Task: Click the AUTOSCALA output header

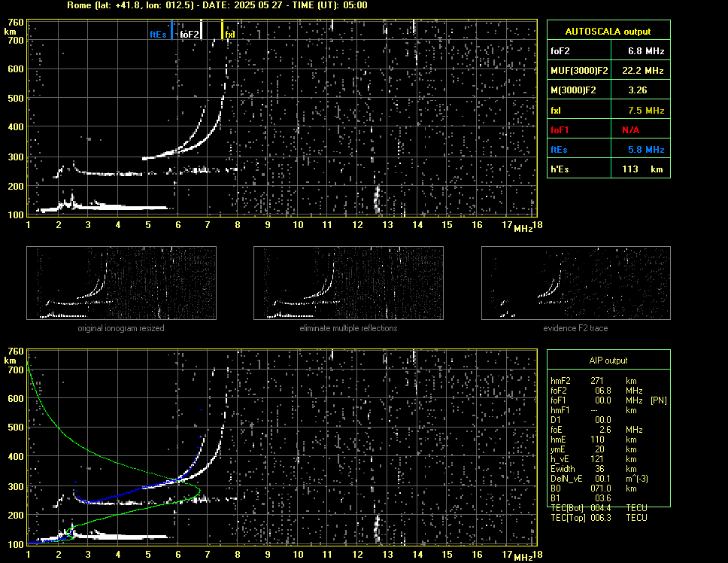Action: [x=608, y=32]
